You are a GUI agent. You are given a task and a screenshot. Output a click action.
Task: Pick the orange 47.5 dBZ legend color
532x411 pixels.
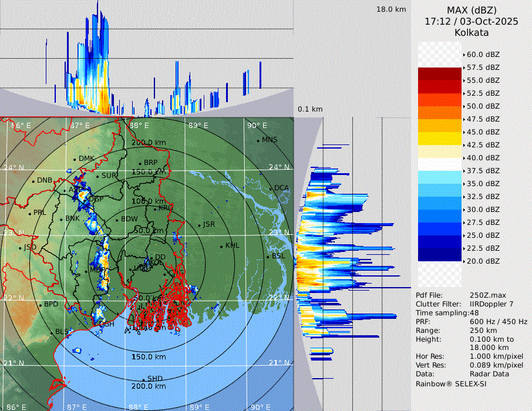point(439,113)
